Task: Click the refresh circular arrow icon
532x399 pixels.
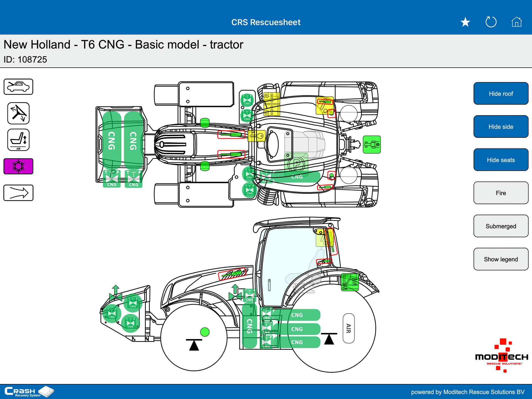Action: pos(491,22)
